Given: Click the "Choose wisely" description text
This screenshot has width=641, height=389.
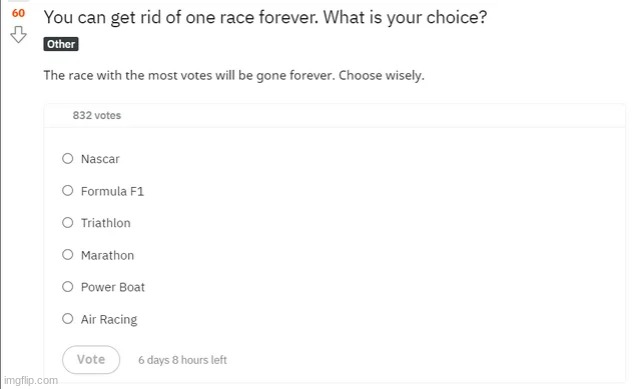Looking at the screenshot, I should pos(381,76).
